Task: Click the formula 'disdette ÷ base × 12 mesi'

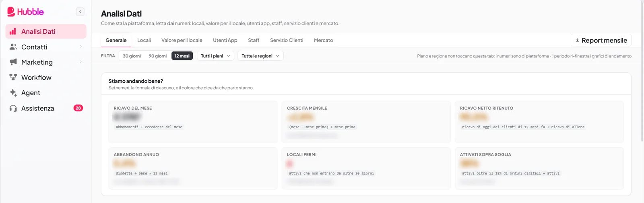Action: (x=142, y=173)
